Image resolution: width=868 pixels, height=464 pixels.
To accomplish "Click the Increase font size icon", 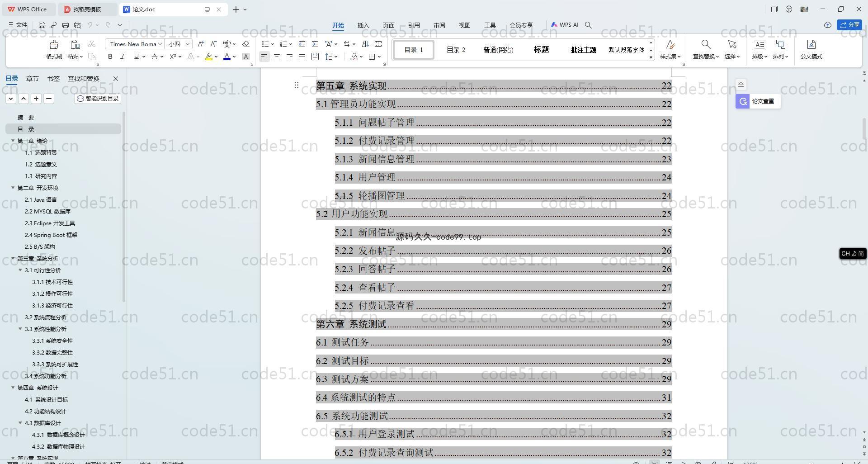I will (201, 44).
